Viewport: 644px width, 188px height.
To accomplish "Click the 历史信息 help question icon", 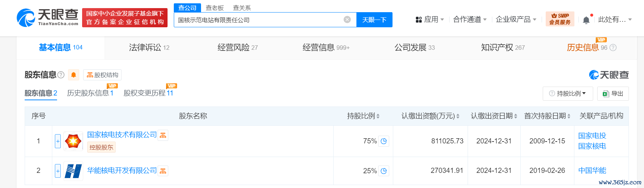I will [613, 48].
